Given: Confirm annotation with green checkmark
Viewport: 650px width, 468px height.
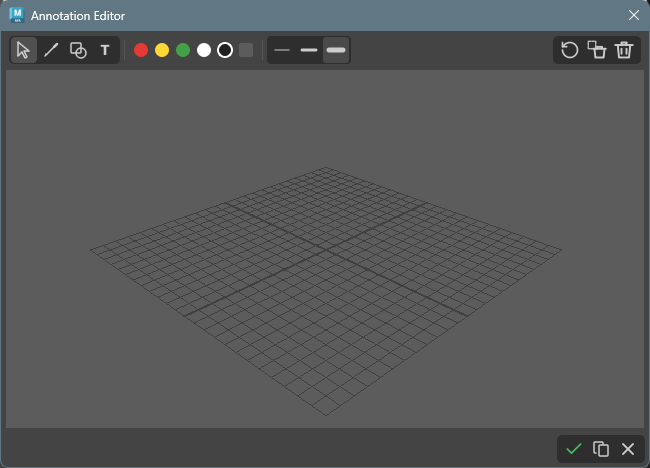Looking at the screenshot, I should pos(574,449).
